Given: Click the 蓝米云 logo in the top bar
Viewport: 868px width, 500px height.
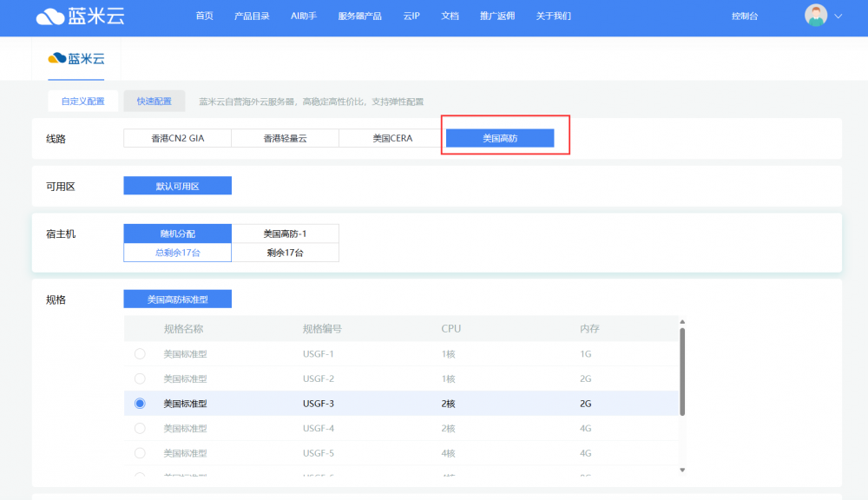Looking at the screenshot, I should pyautogui.click(x=80, y=16).
